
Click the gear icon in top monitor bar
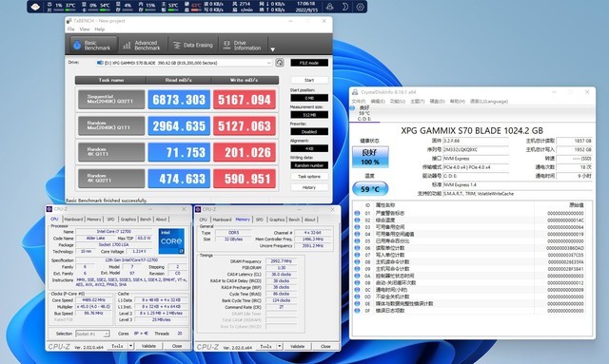360,7
